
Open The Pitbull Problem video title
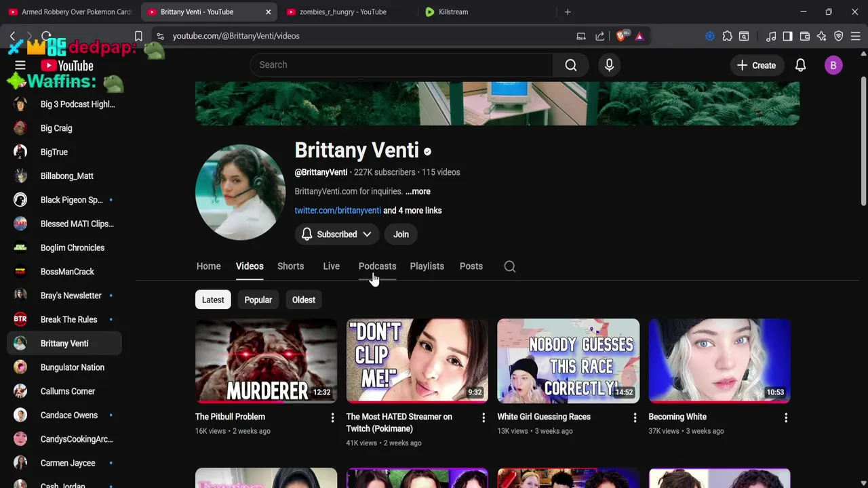coord(230,417)
